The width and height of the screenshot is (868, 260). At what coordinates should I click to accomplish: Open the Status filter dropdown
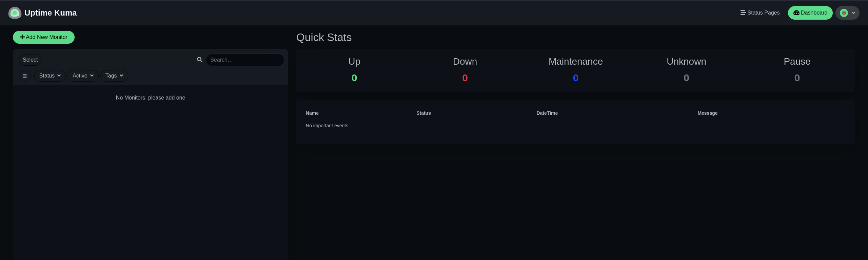[50, 76]
